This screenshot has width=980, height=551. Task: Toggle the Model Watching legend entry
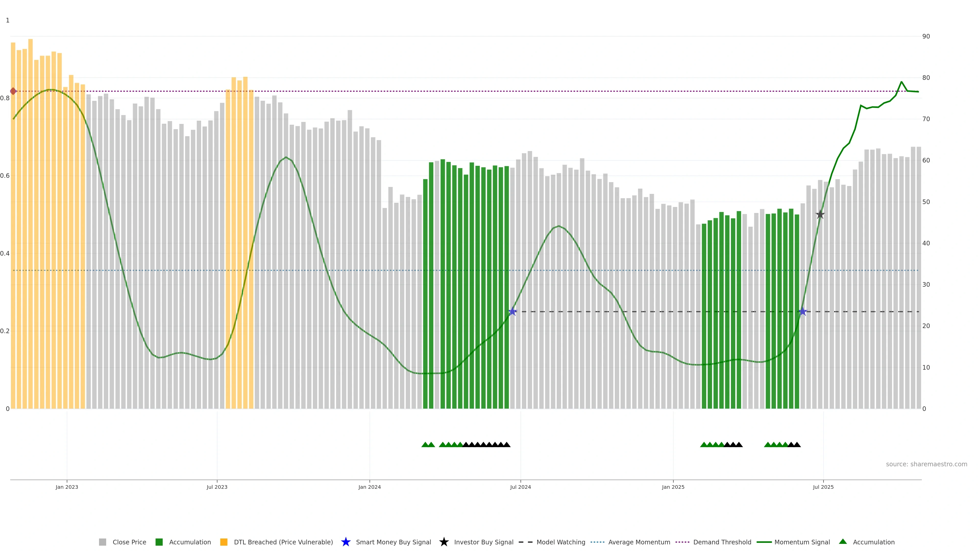[x=560, y=542]
